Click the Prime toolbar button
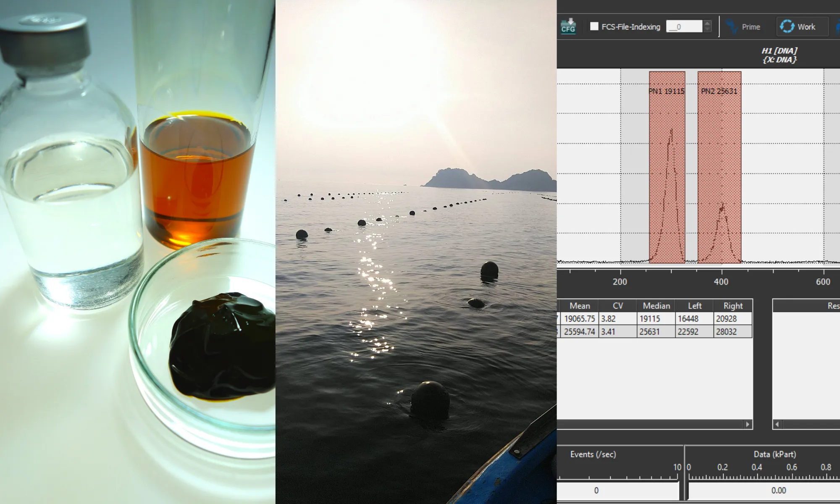The width and height of the screenshot is (840, 504). click(x=751, y=27)
